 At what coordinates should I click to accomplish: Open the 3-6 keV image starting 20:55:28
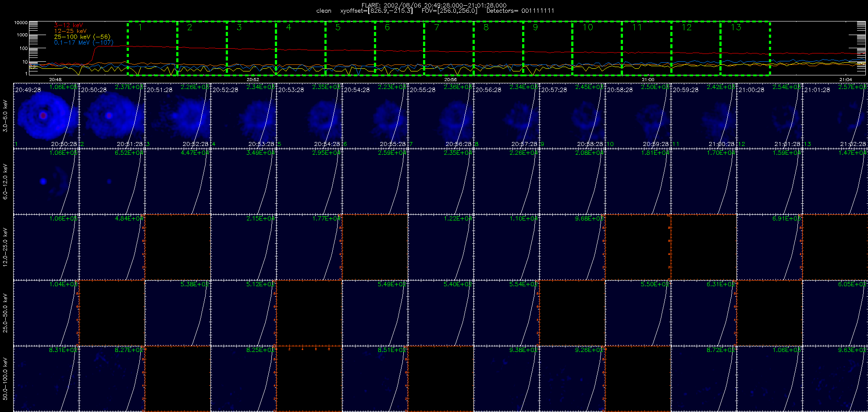pyautogui.click(x=441, y=116)
